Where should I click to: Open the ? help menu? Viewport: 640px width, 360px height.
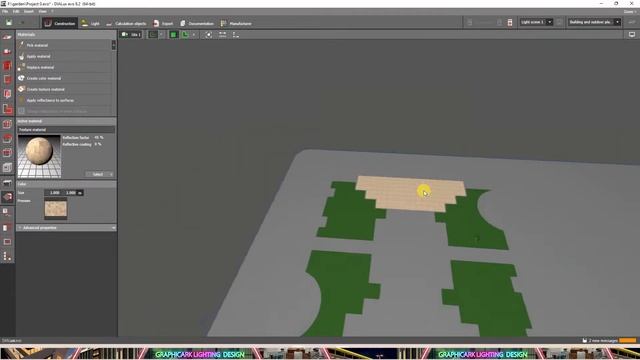(x=52, y=11)
